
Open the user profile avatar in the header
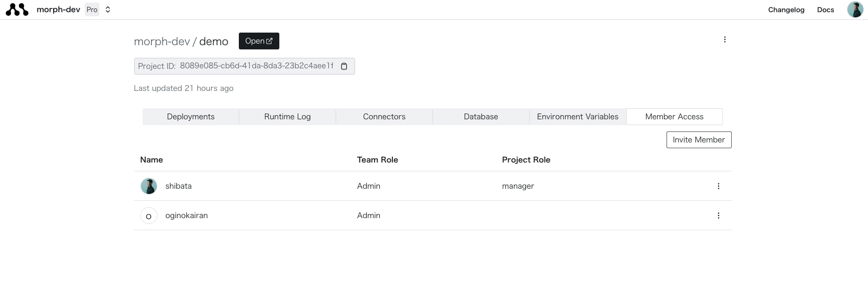click(x=855, y=9)
